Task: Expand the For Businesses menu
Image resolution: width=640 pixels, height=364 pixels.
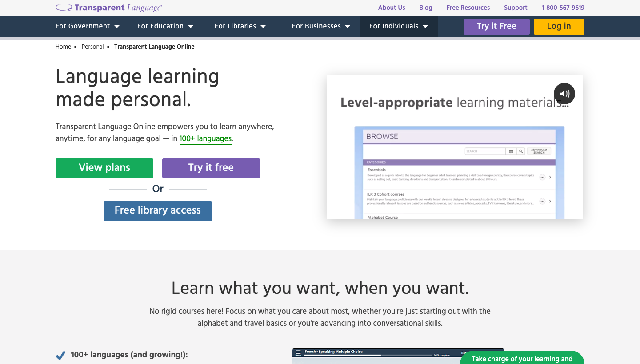Action: (321, 26)
